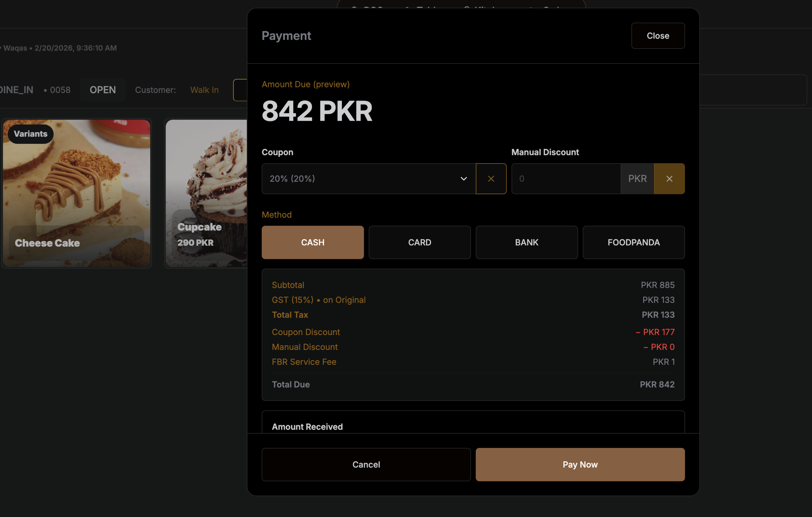Choose BANK as payment method
The width and height of the screenshot is (812, 517).
click(527, 242)
